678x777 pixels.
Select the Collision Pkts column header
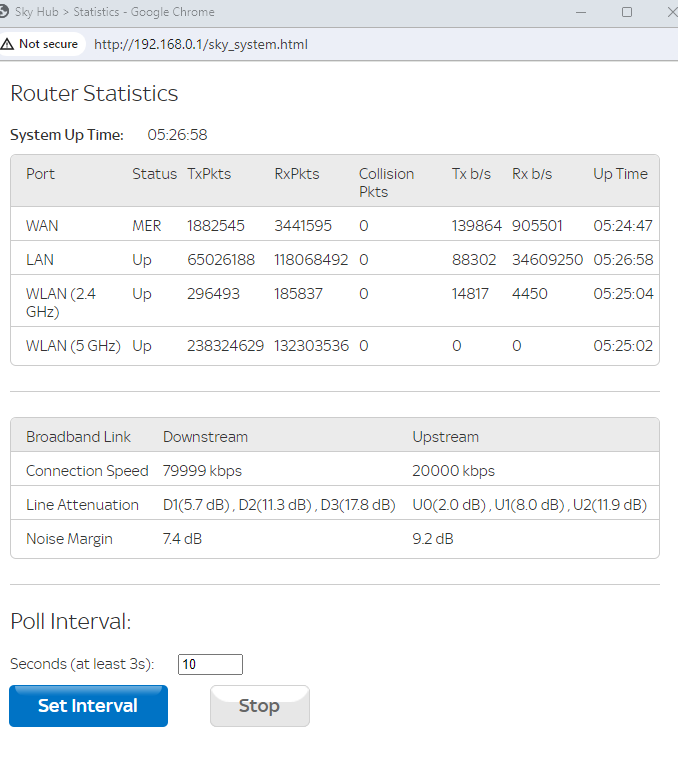tap(386, 182)
